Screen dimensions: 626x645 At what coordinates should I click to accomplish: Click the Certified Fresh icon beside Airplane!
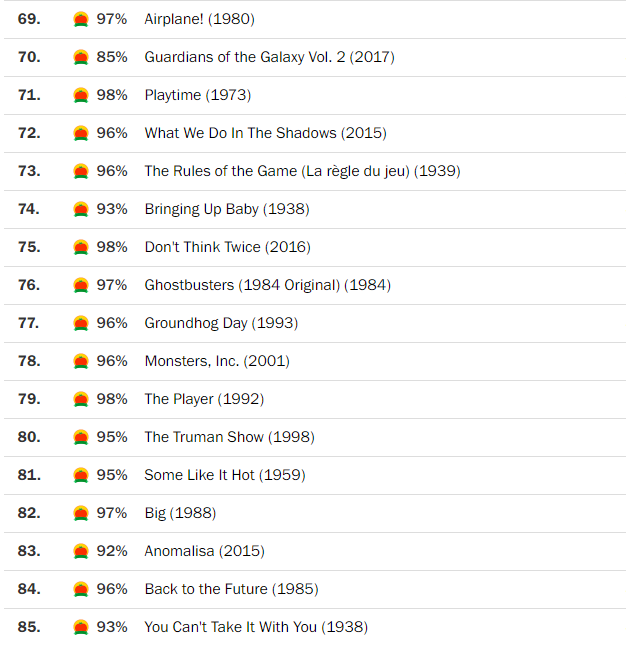(x=81, y=19)
